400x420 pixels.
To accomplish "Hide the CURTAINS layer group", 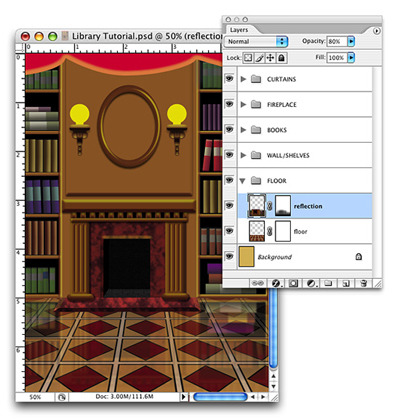I will coord(229,79).
